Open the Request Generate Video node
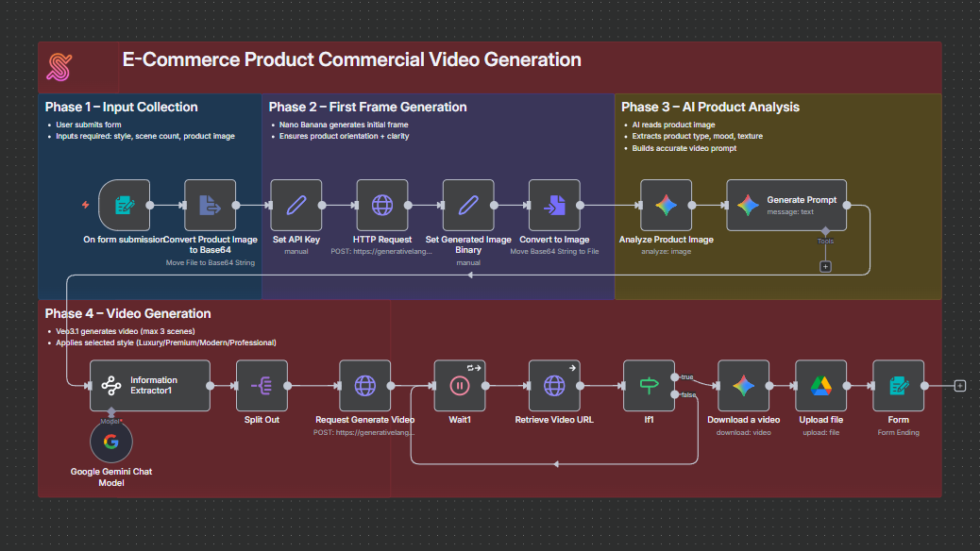Viewport: 980px width, 551px height. click(x=365, y=386)
